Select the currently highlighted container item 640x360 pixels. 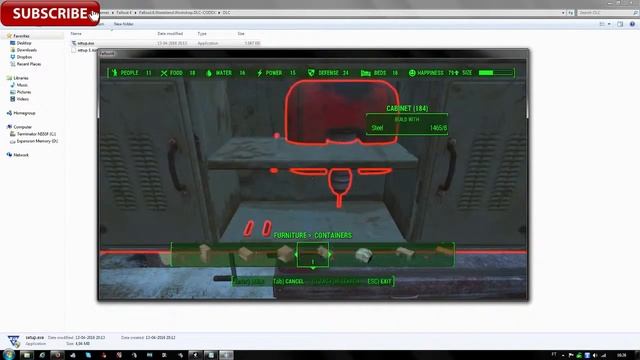click(x=313, y=255)
